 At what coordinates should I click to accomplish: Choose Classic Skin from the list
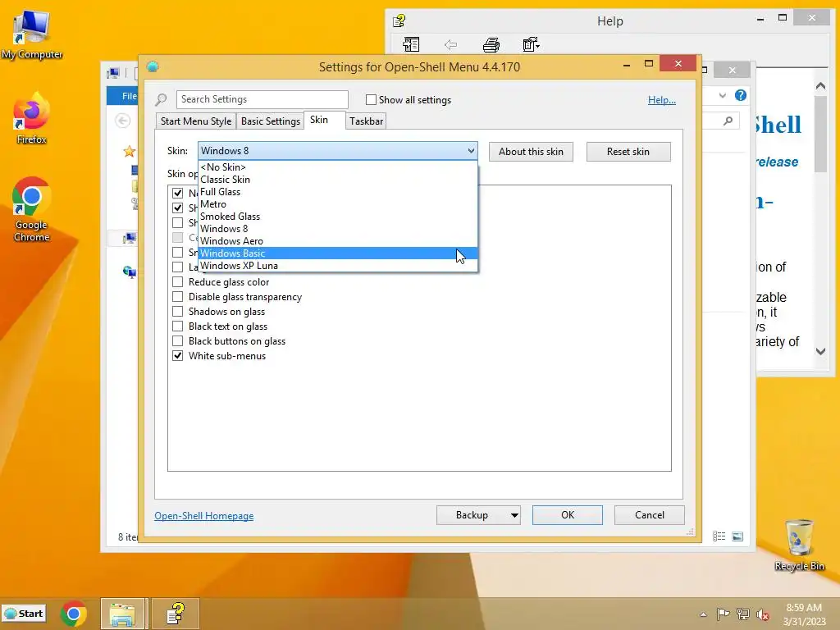point(337,180)
